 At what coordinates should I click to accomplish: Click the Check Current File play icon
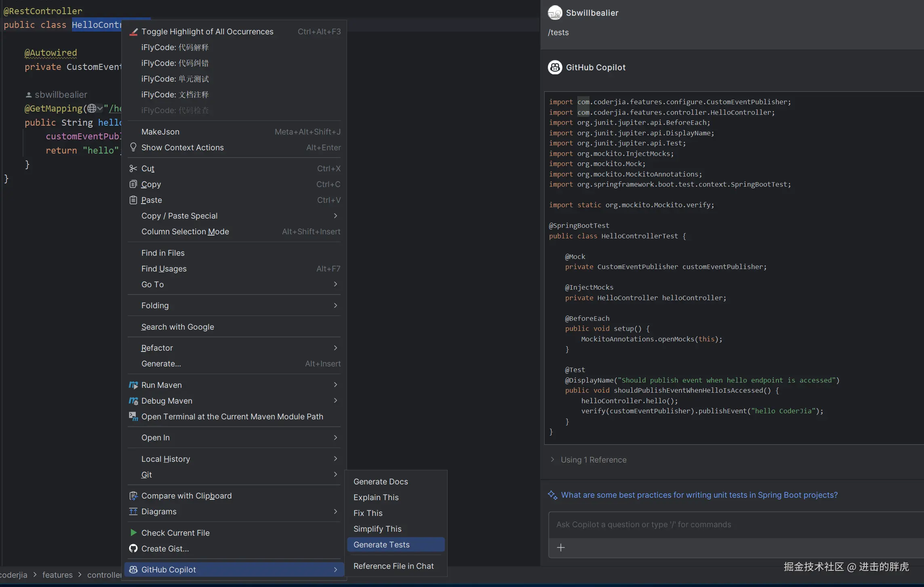(x=133, y=533)
